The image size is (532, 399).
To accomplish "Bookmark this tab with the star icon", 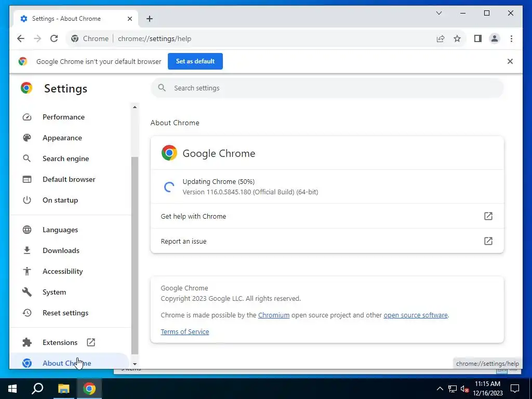I will 457,38.
